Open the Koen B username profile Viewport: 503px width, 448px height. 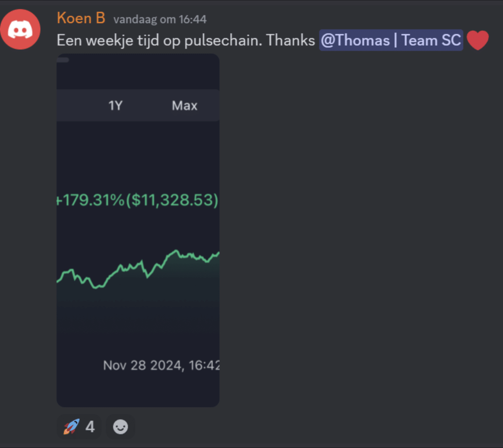pos(81,18)
